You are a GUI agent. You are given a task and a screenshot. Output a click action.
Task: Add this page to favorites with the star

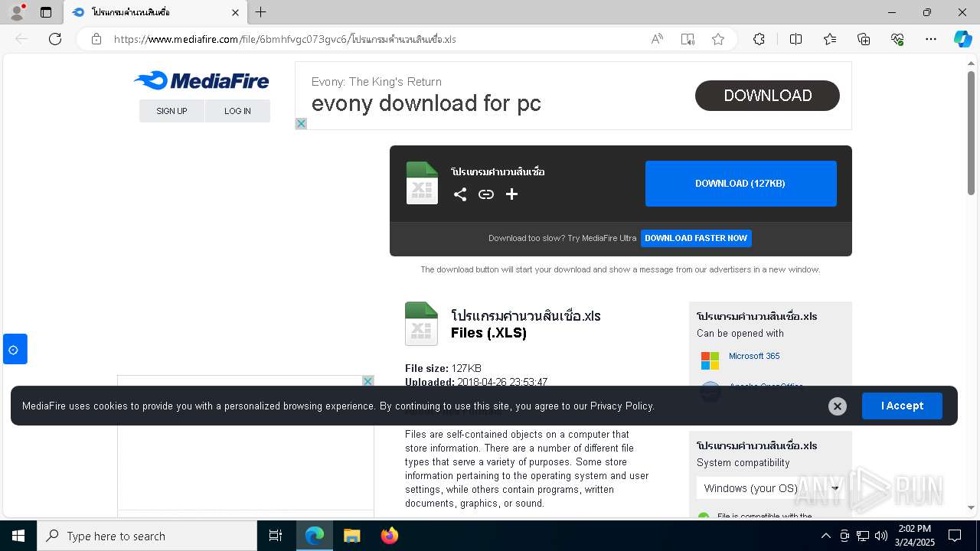tap(718, 39)
